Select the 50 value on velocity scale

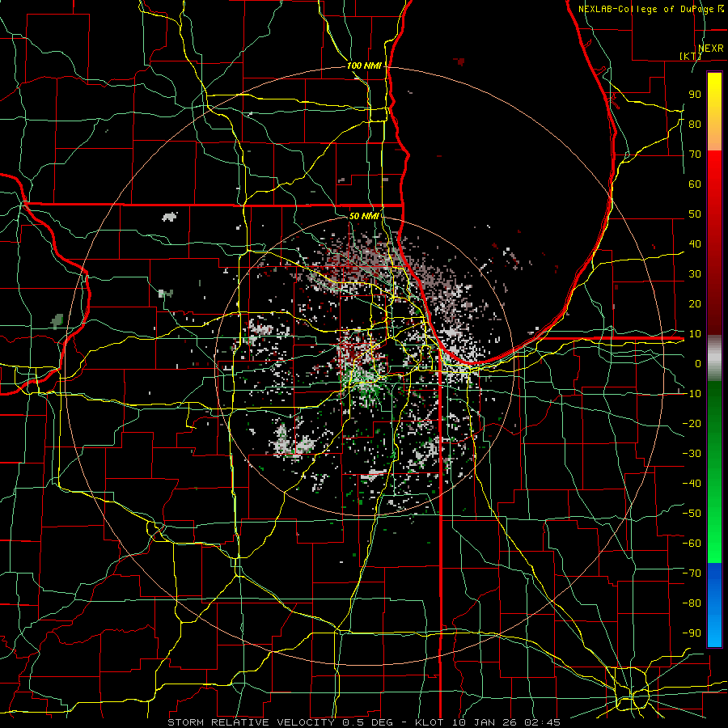[x=695, y=214]
